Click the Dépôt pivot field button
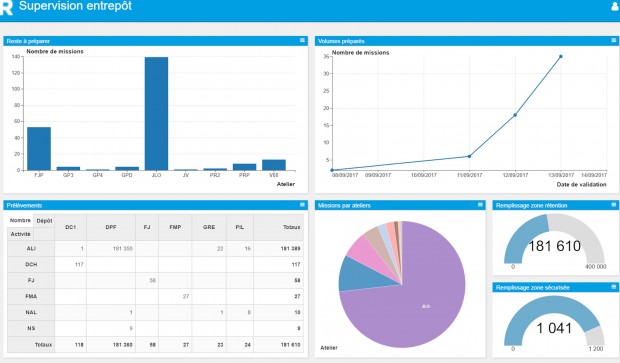Viewport: 620px width, 363px height. point(44,221)
